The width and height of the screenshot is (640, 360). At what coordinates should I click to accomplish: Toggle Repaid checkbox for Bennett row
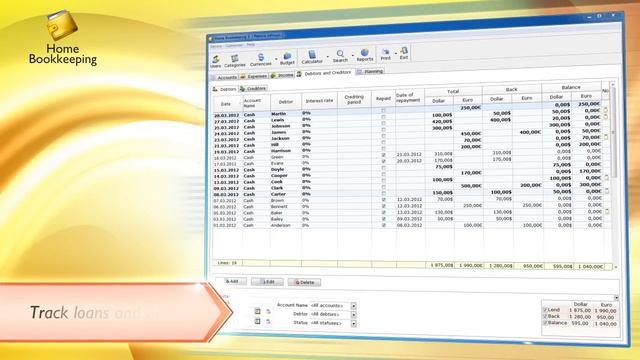point(383,206)
